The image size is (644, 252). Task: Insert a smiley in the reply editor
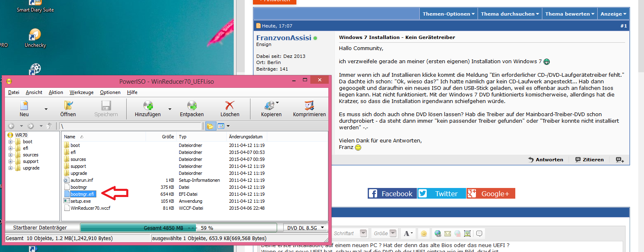pos(424,234)
